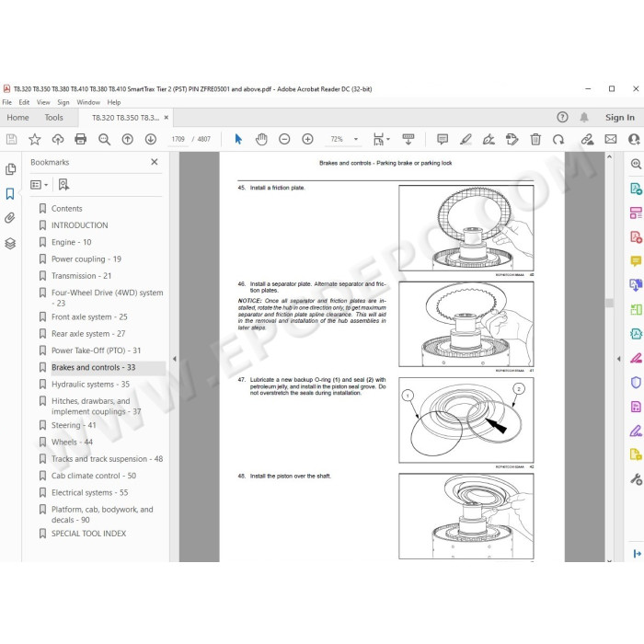The height and width of the screenshot is (644, 644).
Task: Open the Window menu
Action: pos(88,102)
